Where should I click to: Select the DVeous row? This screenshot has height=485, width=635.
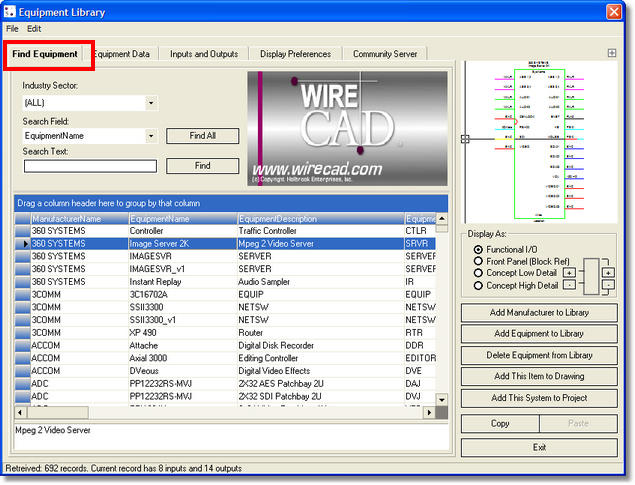[225, 371]
